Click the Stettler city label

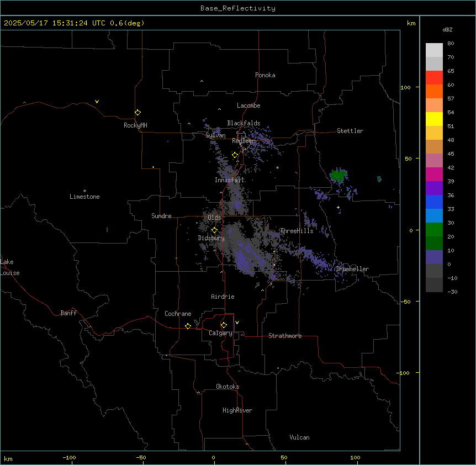pyautogui.click(x=350, y=131)
